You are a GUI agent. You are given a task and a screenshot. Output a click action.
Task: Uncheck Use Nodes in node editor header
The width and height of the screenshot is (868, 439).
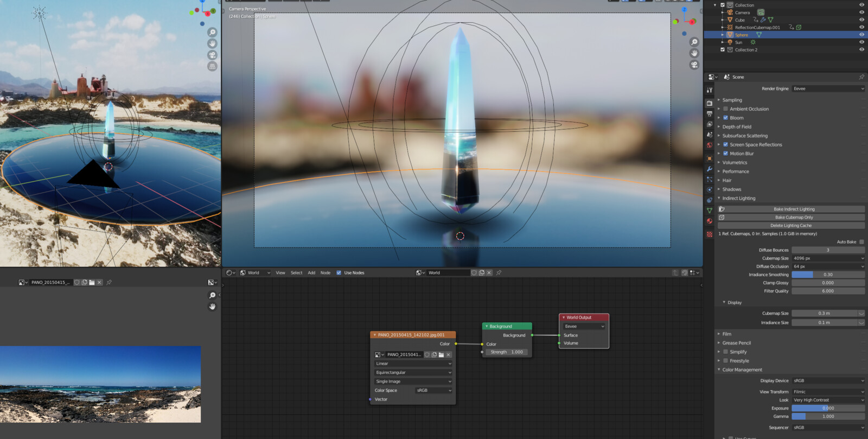click(339, 273)
